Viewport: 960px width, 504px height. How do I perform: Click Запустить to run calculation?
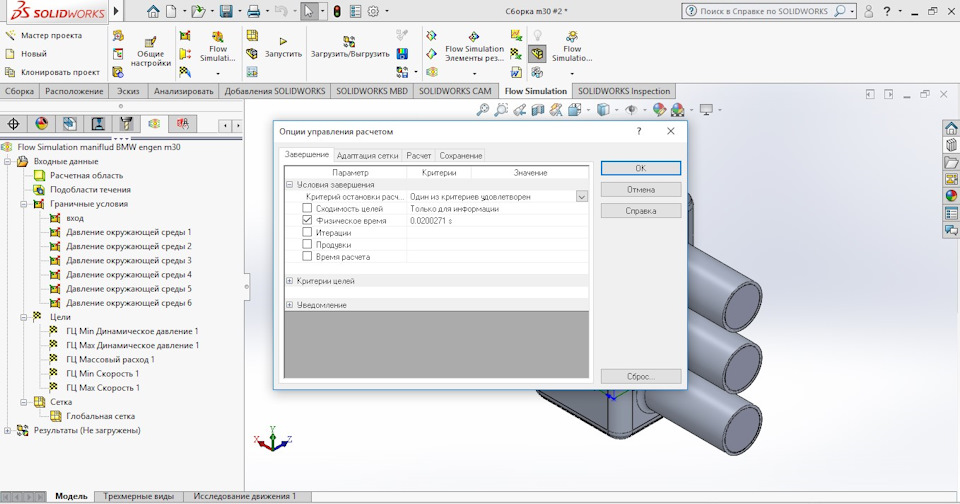pos(283,47)
